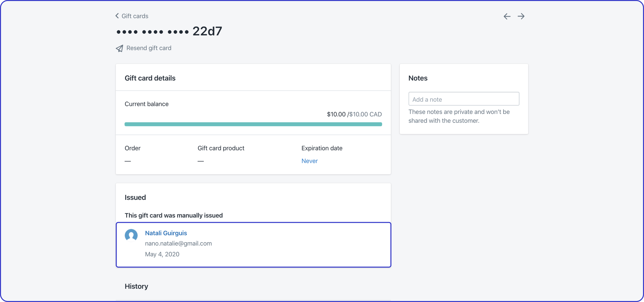Click the History section heading
This screenshot has width=644, height=302.
pyautogui.click(x=136, y=286)
